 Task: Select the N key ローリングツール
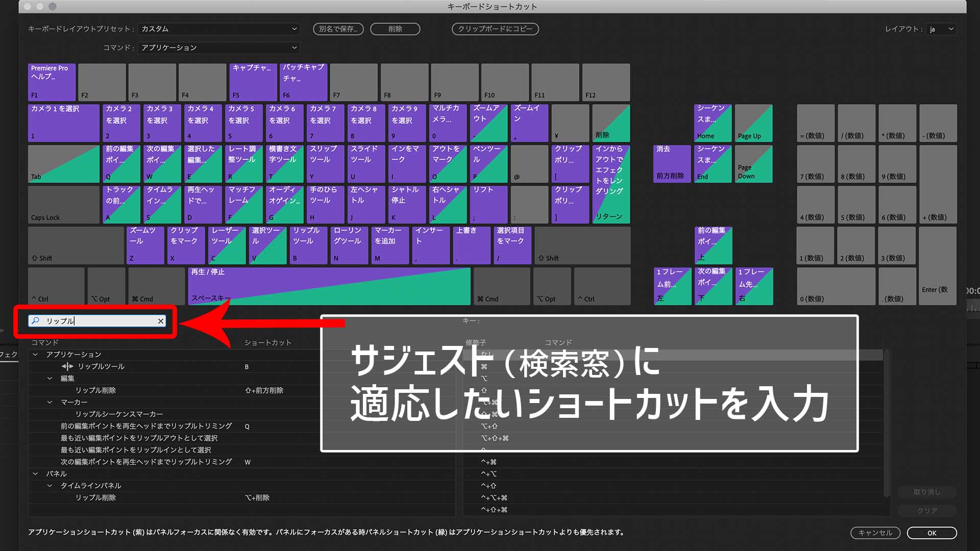[x=350, y=245]
